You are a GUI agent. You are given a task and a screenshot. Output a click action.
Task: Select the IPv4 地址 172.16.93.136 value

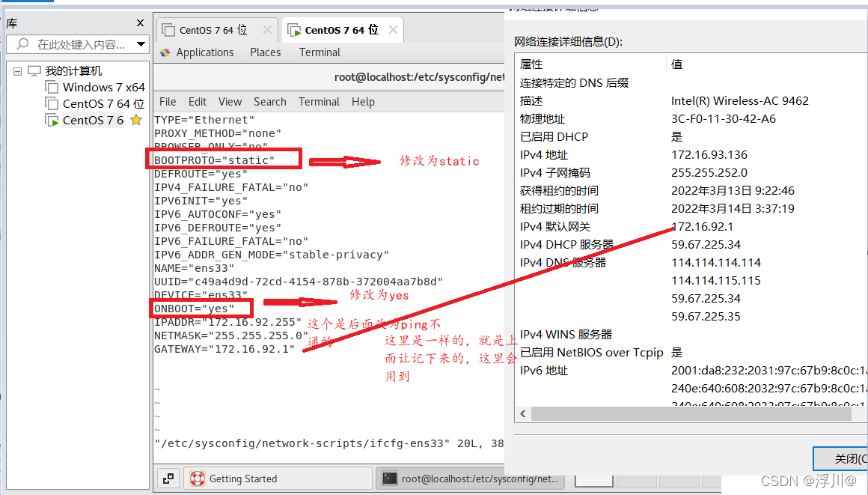coord(709,155)
